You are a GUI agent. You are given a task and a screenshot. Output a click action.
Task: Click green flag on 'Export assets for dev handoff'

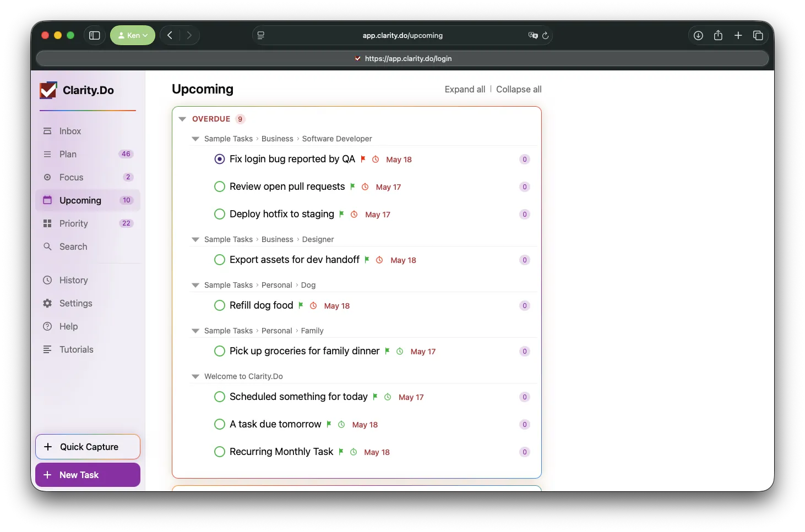click(367, 260)
